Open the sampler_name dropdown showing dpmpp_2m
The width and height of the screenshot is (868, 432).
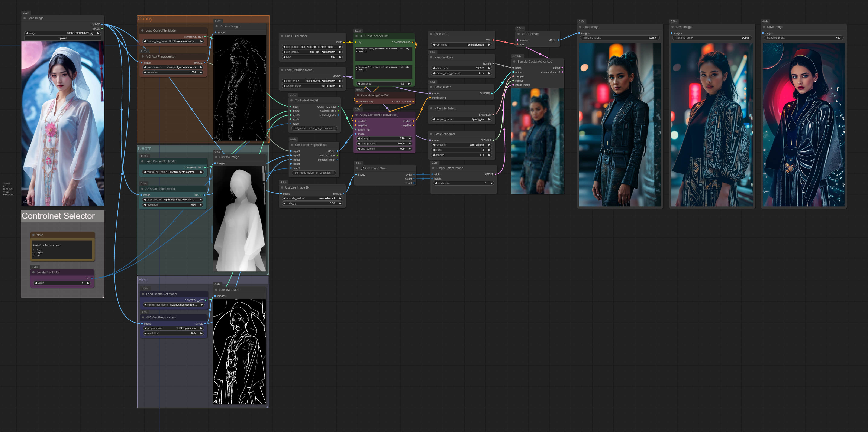pyautogui.click(x=461, y=119)
